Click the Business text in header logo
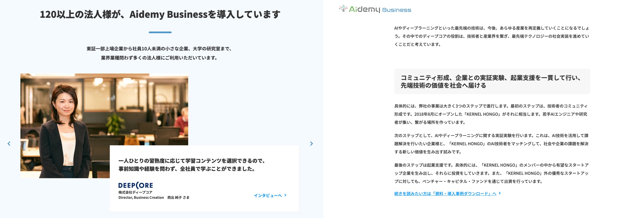The image size is (644, 218). click(x=397, y=10)
